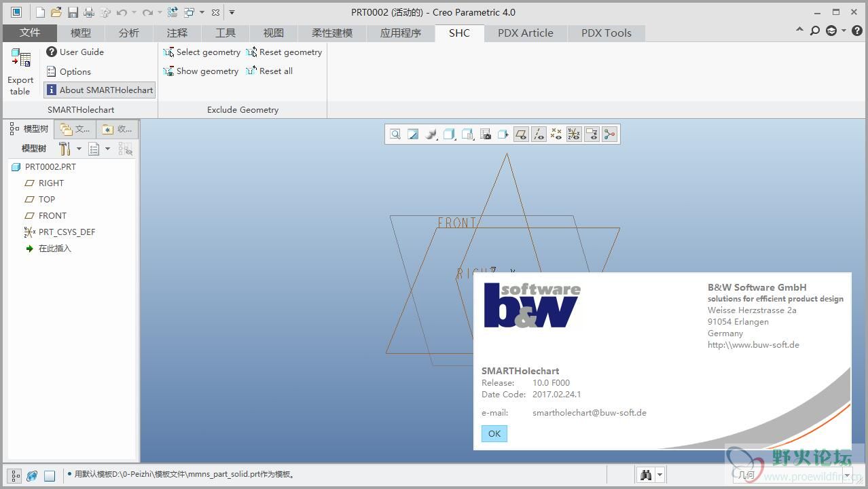Select the RIGHT datum plane in tree
The image size is (868, 489).
pyautogui.click(x=44, y=183)
